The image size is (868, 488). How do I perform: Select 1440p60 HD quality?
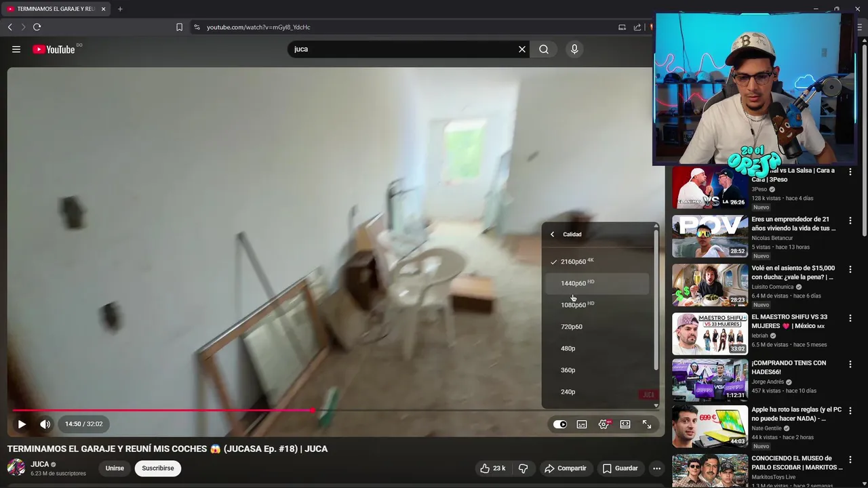[x=597, y=283]
